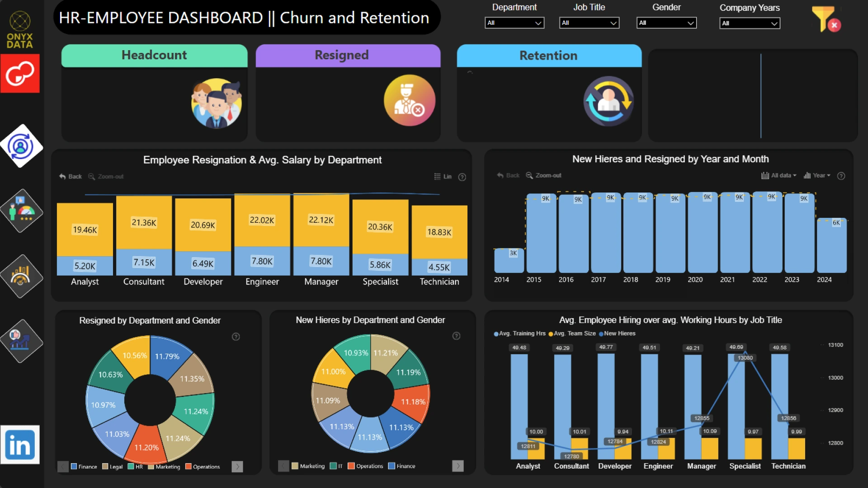868x488 pixels.
Task: Toggle Marketing legend in New Hieres donut
Action: coord(308,466)
